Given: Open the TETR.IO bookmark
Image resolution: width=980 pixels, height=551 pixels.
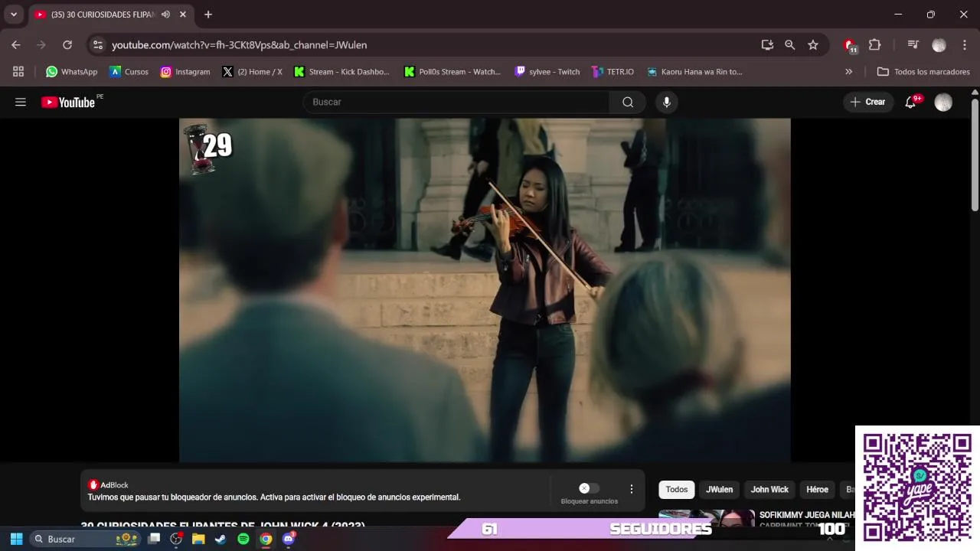Looking at the screenshot, I should [612, 71].
